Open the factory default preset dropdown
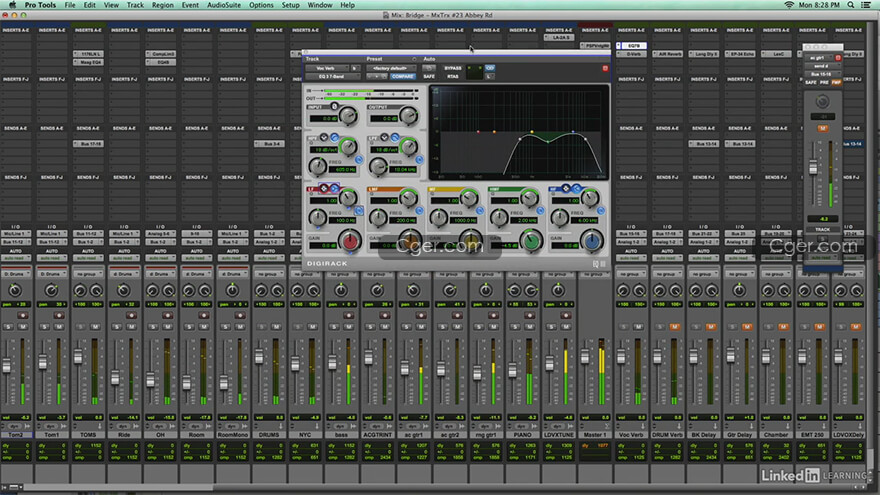 [391, 68]
